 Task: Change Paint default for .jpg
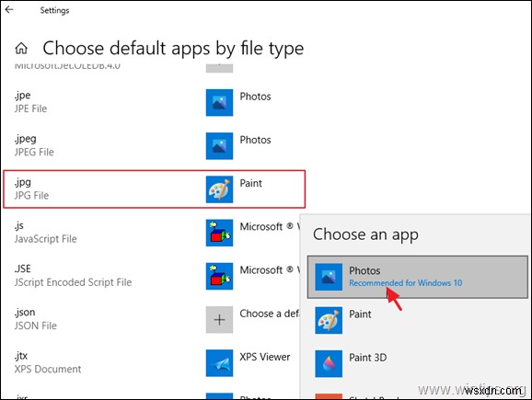(x=250, y=183)
